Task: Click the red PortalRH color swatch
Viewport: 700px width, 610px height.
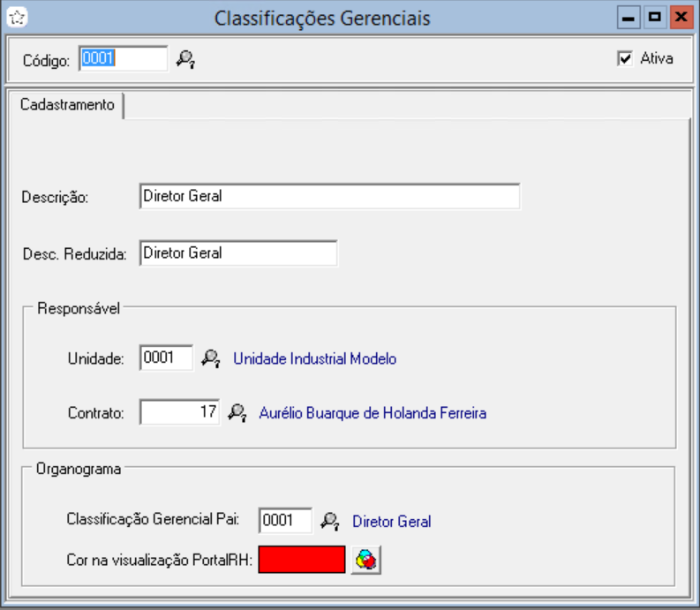Action: [302, 560]
